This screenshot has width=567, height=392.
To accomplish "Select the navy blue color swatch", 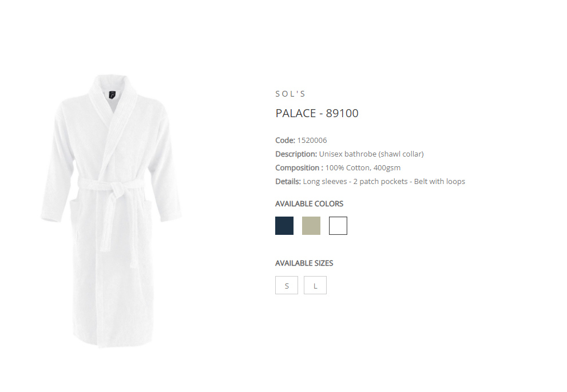I will [284, 226].
